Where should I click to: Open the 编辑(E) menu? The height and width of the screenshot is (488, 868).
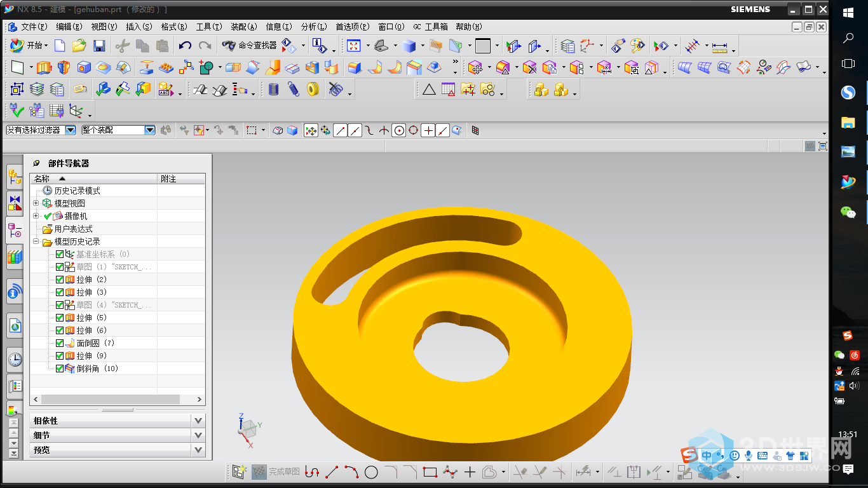coord(69,27)
